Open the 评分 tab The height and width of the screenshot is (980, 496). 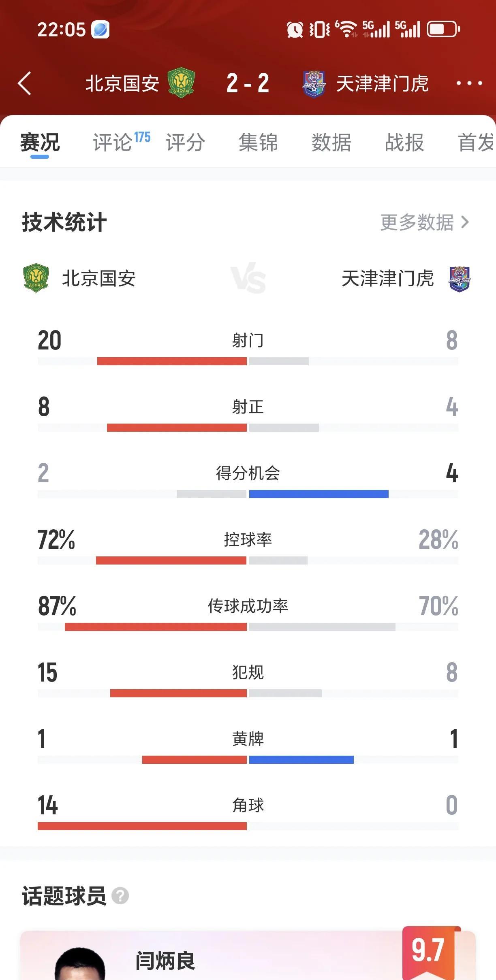tap(185, 142)
